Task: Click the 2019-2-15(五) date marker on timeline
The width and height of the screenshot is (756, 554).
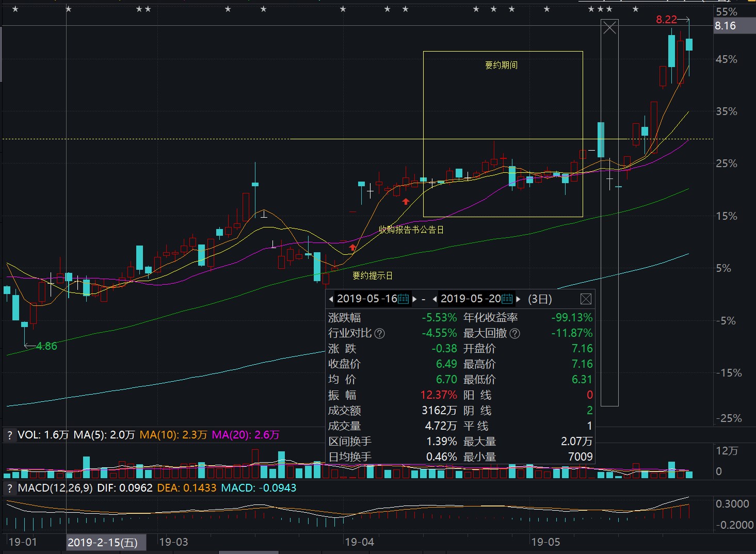Action: (x=103, y=542)
